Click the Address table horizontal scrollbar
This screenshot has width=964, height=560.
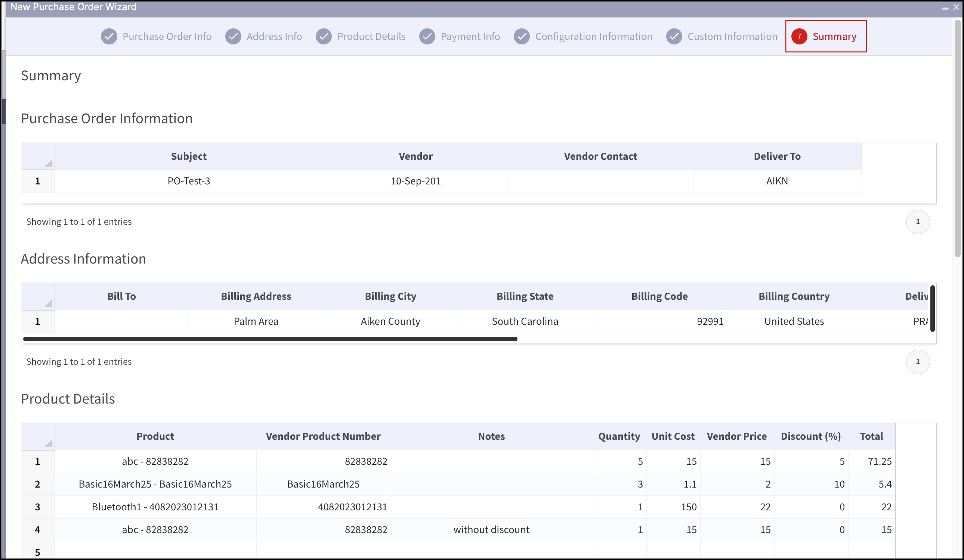coord(270,339)
